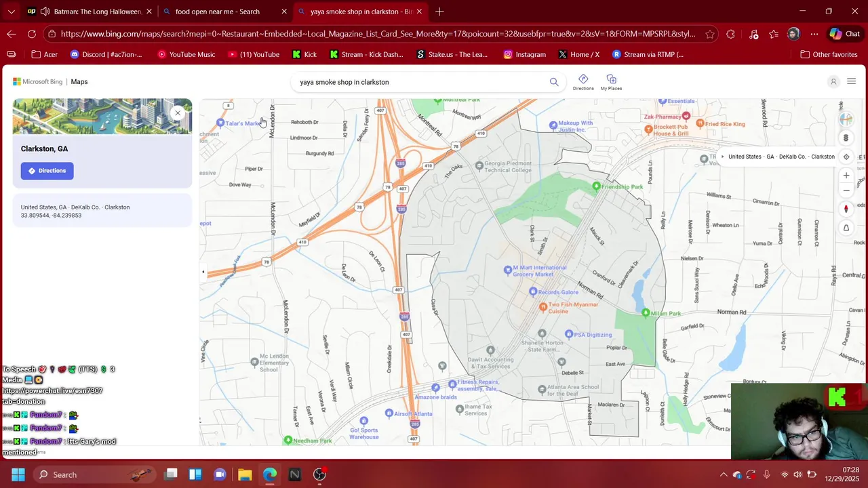The height and width of the screenshot is (488, 868).
Task: Click the tilt view button below the compass
Action: click(846, 228)
